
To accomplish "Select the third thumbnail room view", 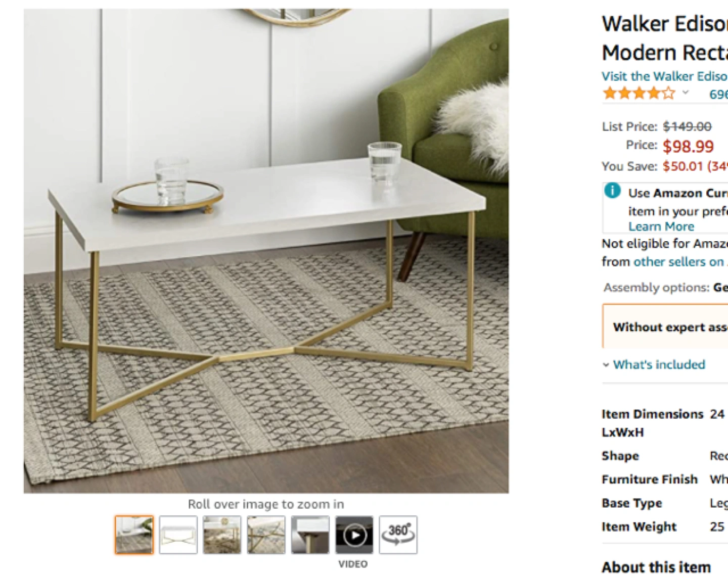I will tap(222, 535).
